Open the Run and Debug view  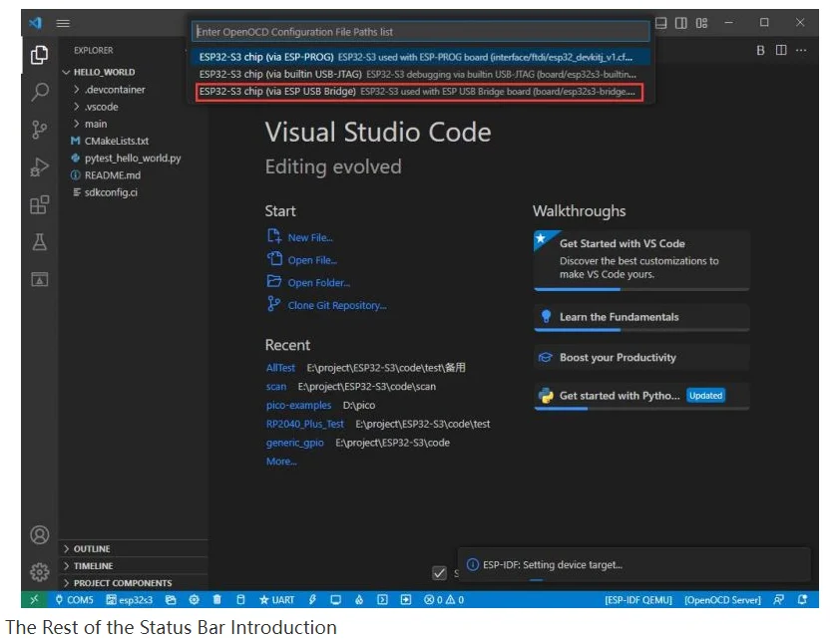pos(40,166)
